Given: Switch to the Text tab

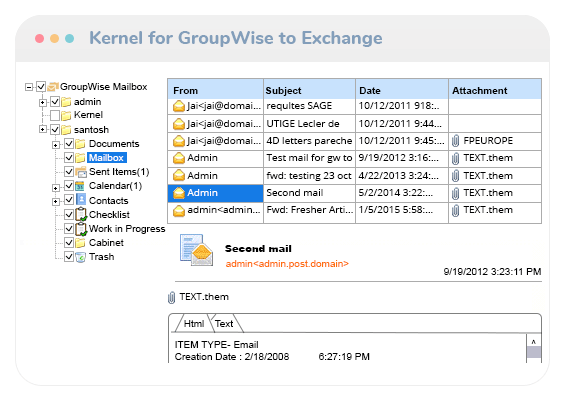Looking at the screenshot, I should (x=224, y=324).
